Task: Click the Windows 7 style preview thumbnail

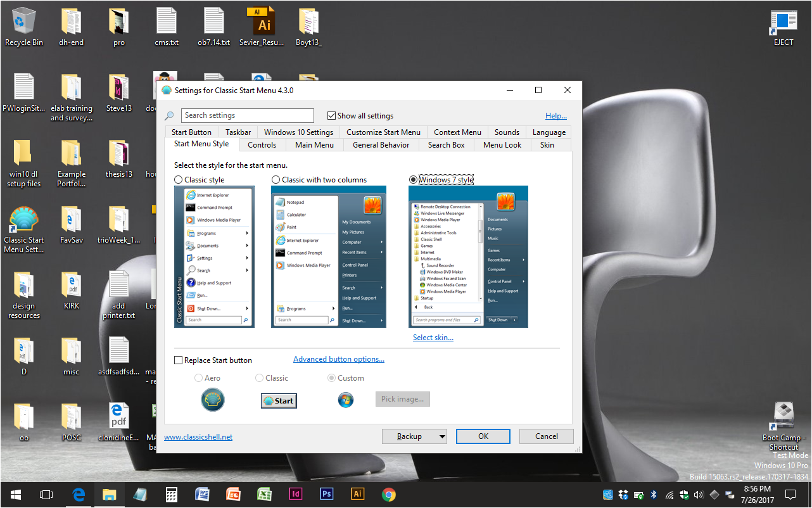Action: tap(468, 257)
